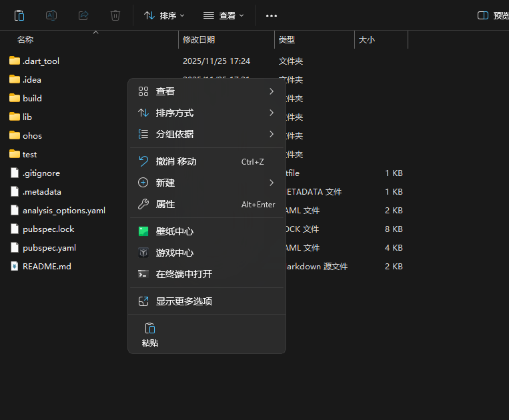This screenshot has width=509, height=420.
Task: Open 壁纸中心 from the context menu
Action: [x=207, y=231]
